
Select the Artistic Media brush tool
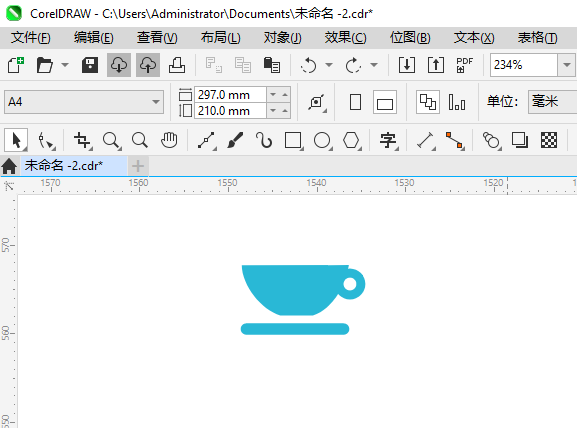235,141
